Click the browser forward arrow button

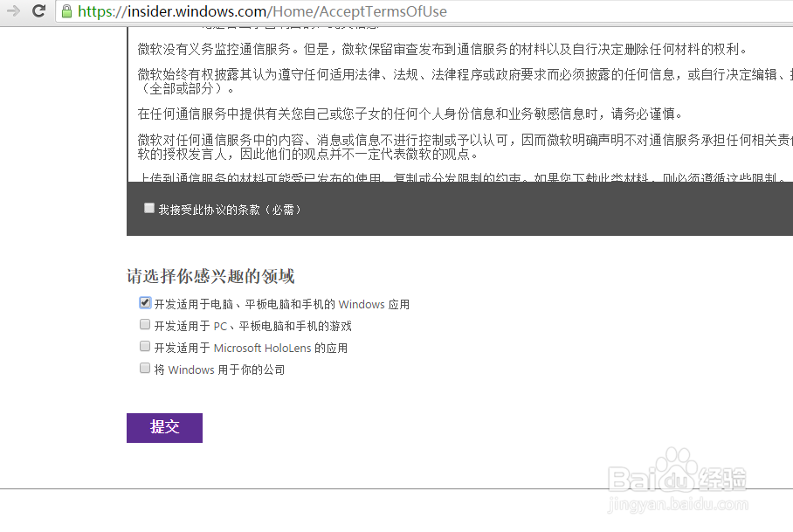click(14, 10)
